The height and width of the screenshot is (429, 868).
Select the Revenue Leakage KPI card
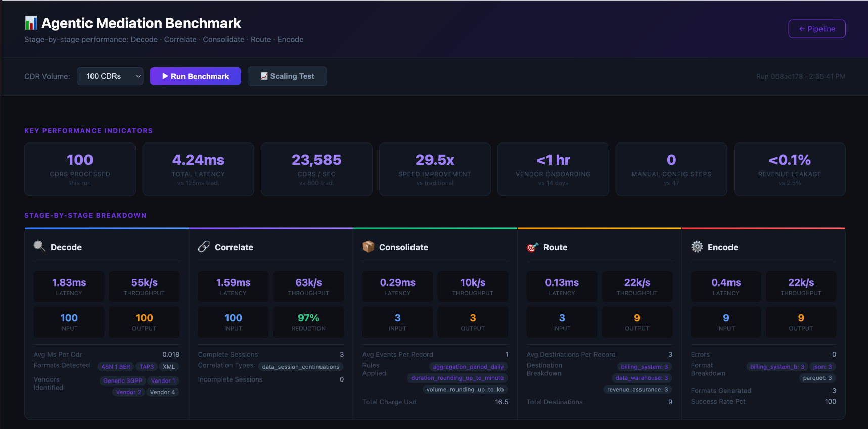pos(789,169)
